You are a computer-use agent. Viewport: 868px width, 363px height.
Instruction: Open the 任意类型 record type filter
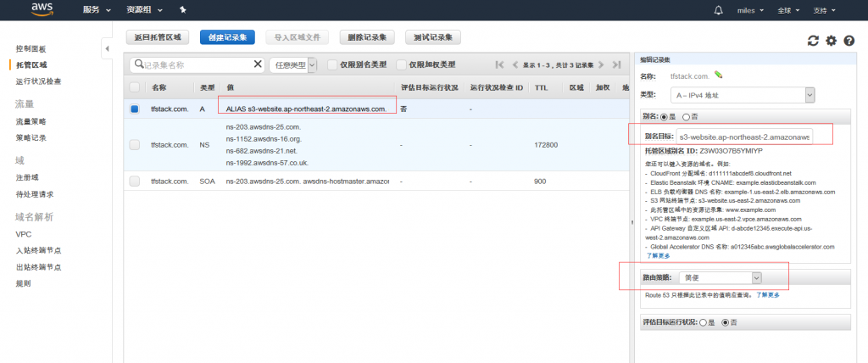(292, 64)
